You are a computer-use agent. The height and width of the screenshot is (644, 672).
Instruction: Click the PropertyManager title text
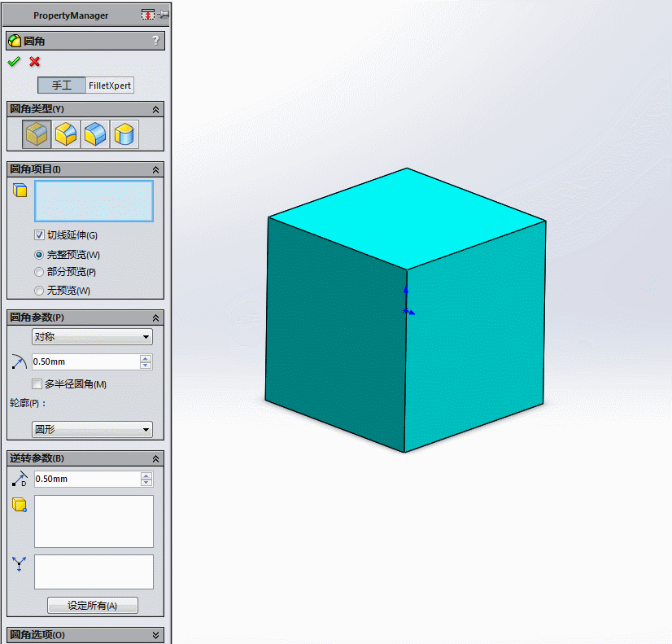click(x=71, y=15)
